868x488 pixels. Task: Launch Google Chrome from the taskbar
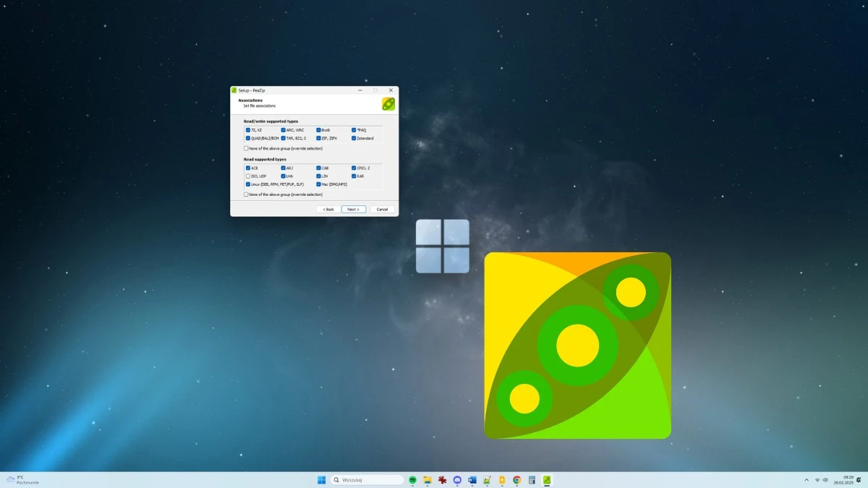pyautogui.click(x=516, y=479)
